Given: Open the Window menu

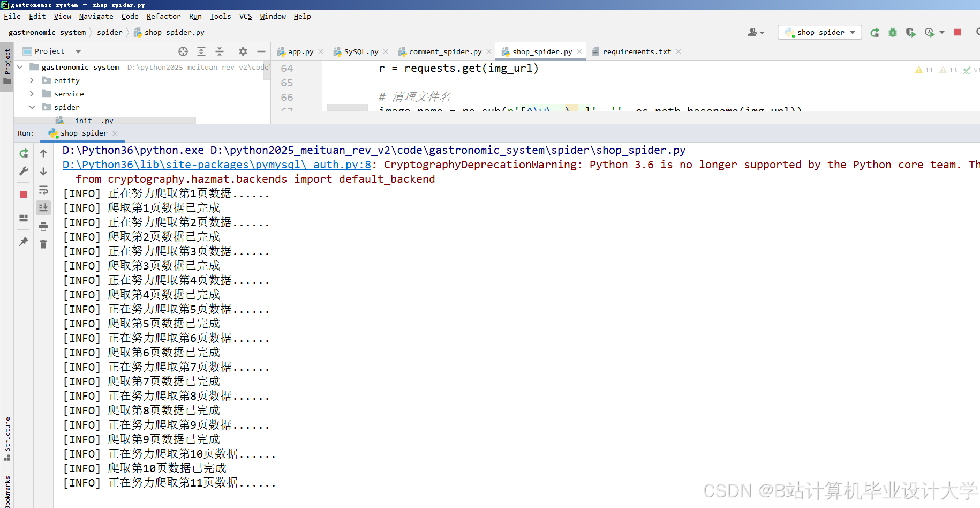Looking at the screenshot, I should point(273,17).
